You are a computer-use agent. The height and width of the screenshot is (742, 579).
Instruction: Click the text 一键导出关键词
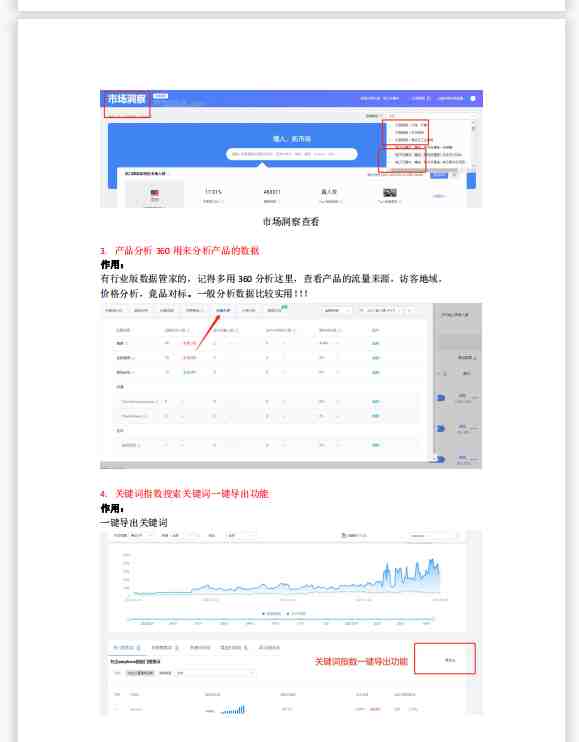pyautogui.click(x=134, y=522)
